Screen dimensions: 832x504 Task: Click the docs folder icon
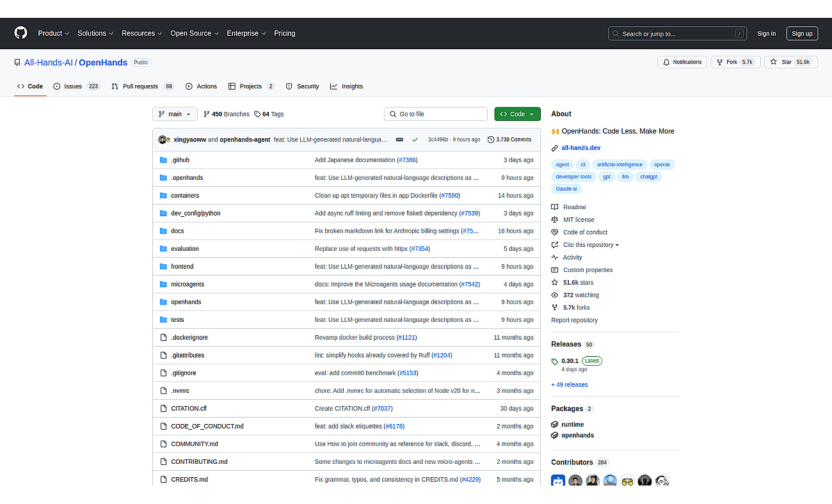click(x=163, y=231)
